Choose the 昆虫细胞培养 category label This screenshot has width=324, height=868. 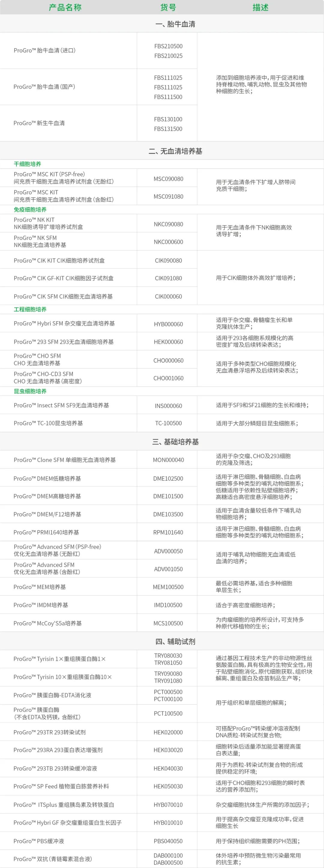click(30, 391)
